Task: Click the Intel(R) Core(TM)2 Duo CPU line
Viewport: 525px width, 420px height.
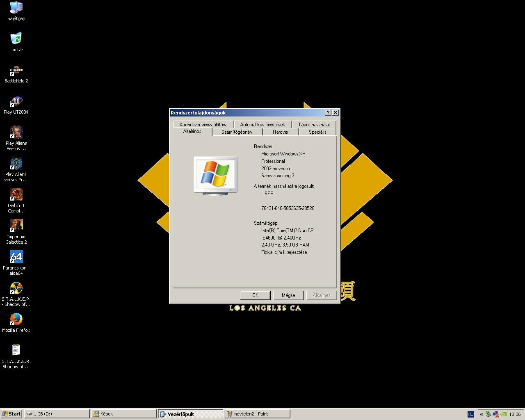Action: coord(289,231)
